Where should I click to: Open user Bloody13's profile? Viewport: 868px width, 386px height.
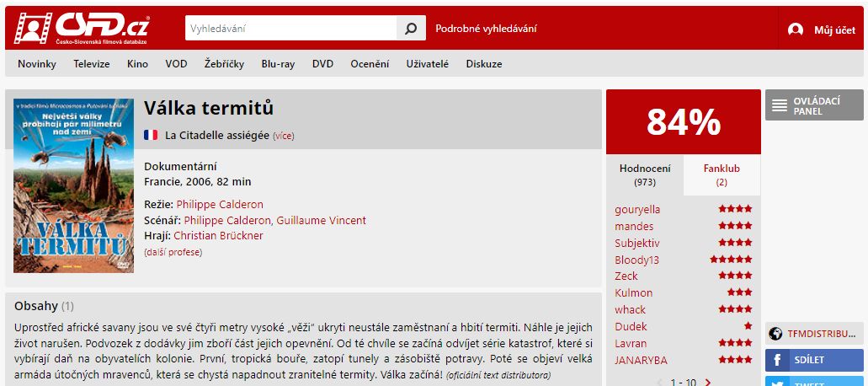[x=636, y=260]
